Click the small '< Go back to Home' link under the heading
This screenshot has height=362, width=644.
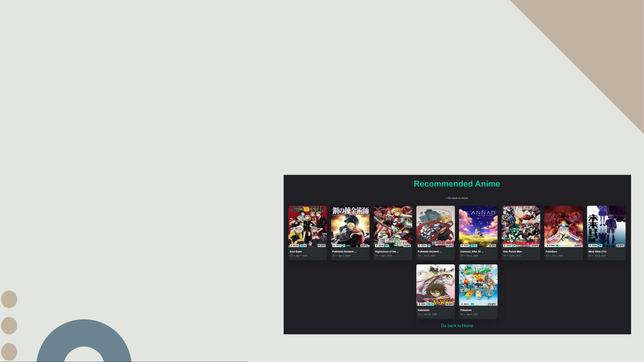coord(457,198)
